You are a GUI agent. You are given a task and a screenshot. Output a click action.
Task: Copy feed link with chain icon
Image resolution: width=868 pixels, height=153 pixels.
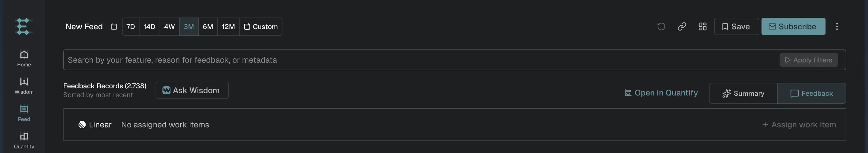point(682,26)
